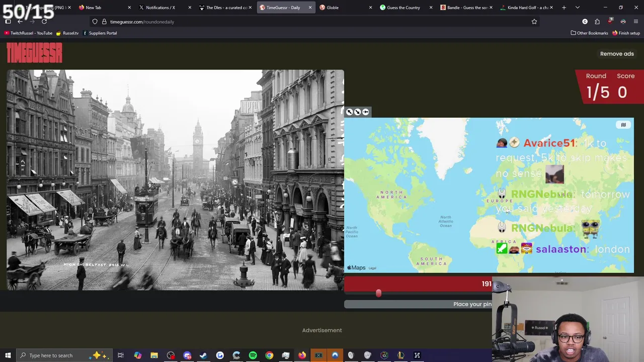
Task: Open Copilot from the taskbar
Action: pos(137,355)
